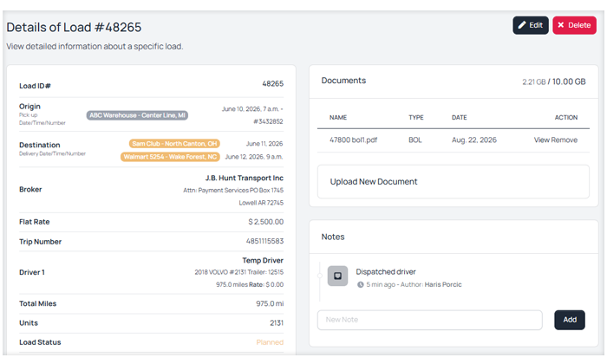Click the pencil icon in Edit button

pos(522,25)
